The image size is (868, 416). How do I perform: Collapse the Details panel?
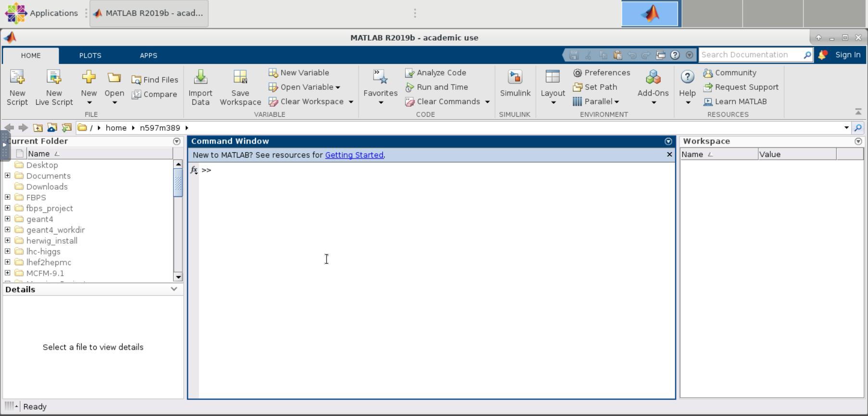tap(174, 289)
